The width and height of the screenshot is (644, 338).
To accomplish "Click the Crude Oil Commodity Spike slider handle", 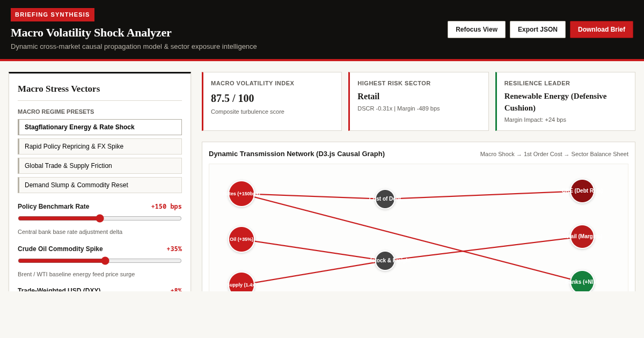I will click(x=105, y=261).
